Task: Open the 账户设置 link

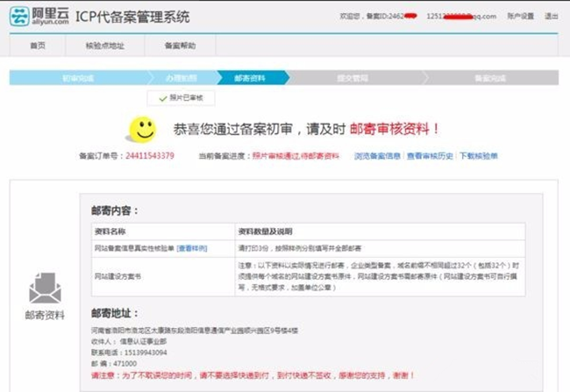Action: pyautogui.click(x=521, y=16)
